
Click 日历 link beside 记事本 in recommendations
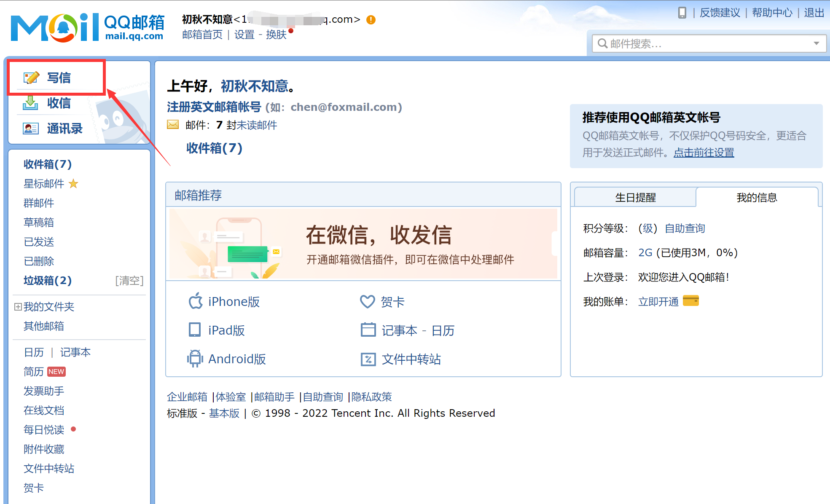443,330
